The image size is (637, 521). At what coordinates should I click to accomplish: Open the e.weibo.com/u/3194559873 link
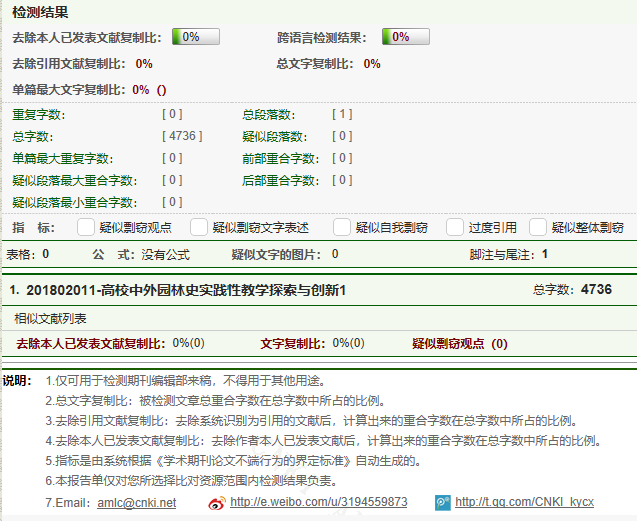click(318, 502)
